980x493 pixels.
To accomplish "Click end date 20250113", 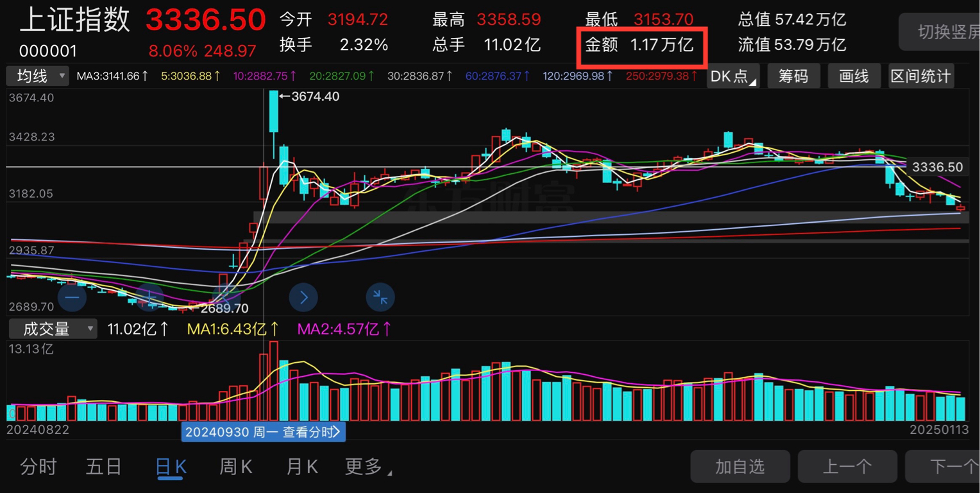I will click(940, 429).
